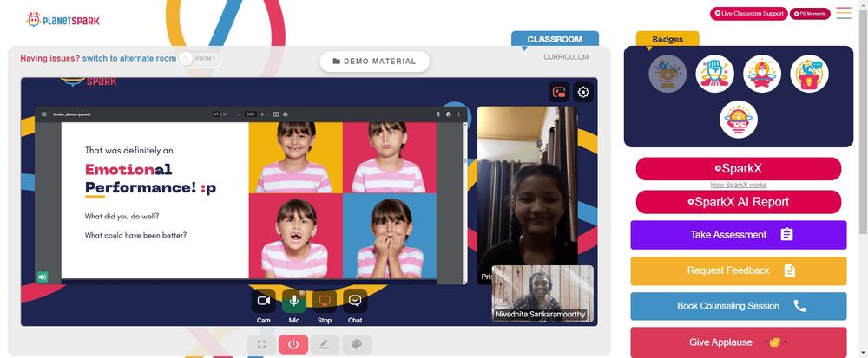Open the color palette tool
The image size is (868, 358).
pos(357,344)
